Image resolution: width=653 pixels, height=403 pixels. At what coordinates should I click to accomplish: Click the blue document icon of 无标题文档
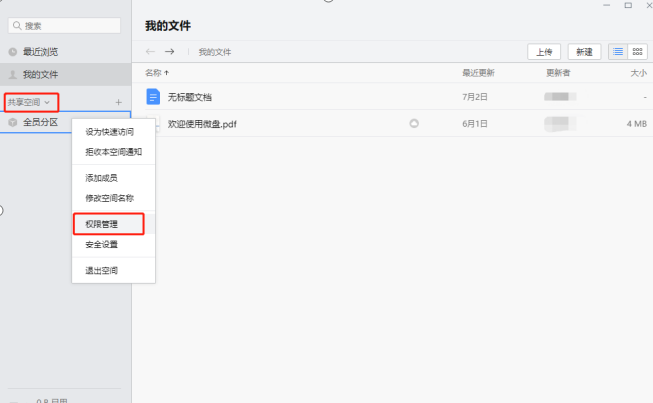point(153,97)
